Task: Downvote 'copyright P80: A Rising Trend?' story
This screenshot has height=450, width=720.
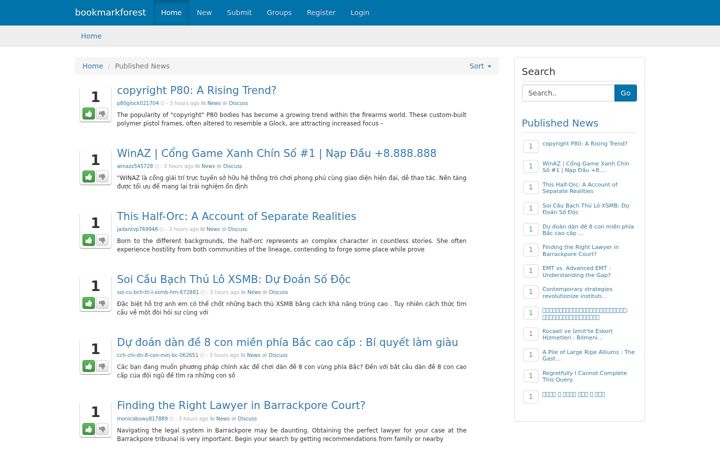Action: tap(102, 113)
